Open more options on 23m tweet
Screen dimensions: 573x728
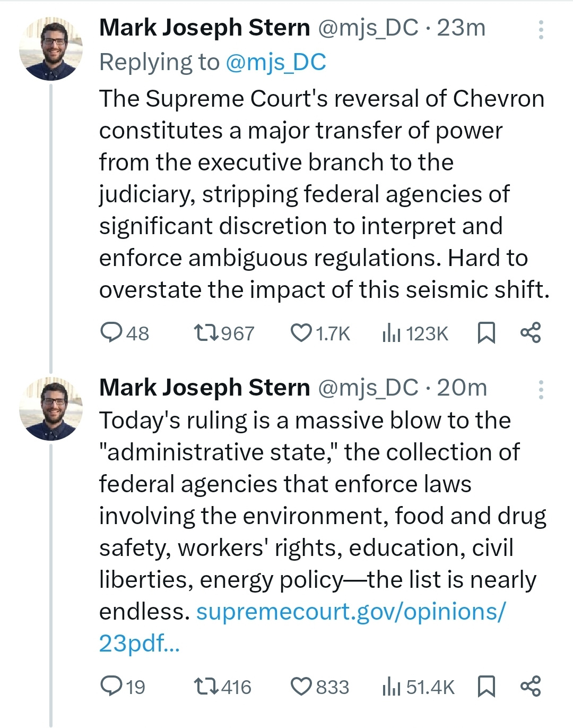click(541, 30)
